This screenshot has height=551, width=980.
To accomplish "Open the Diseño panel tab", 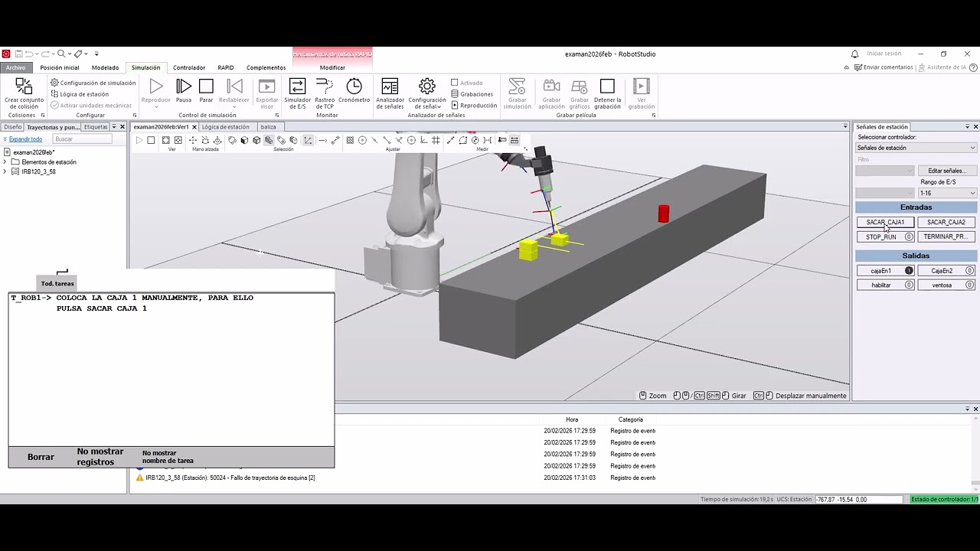I will [12, 127].
